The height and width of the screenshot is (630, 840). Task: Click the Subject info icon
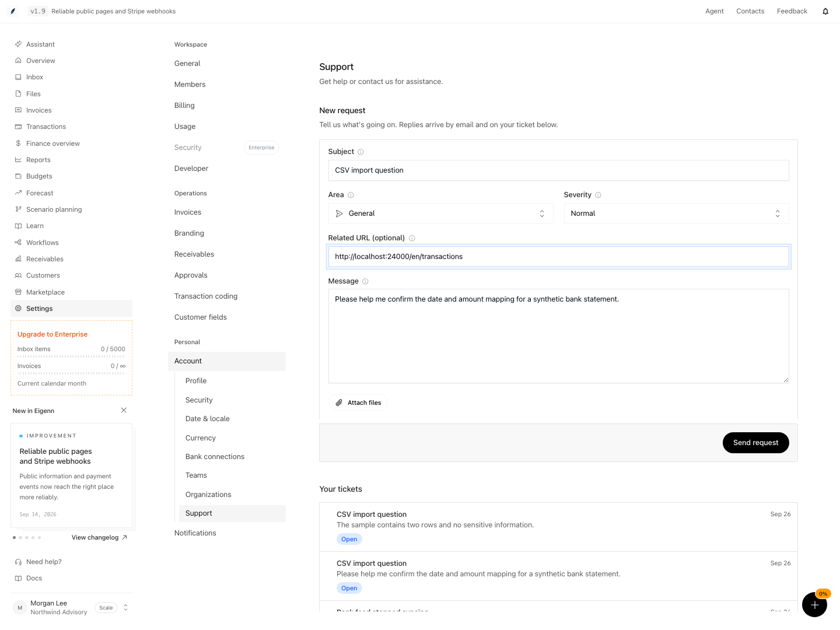(360, 152)
